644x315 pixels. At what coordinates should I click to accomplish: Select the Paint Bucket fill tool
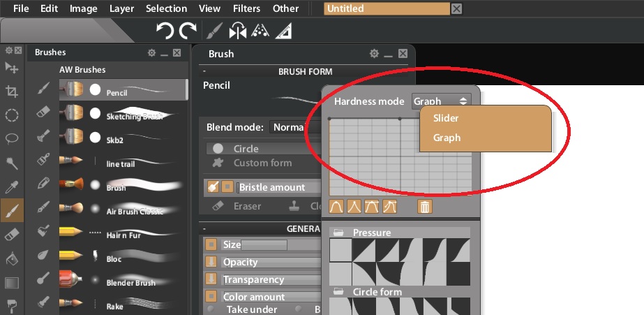click(11, 258)
